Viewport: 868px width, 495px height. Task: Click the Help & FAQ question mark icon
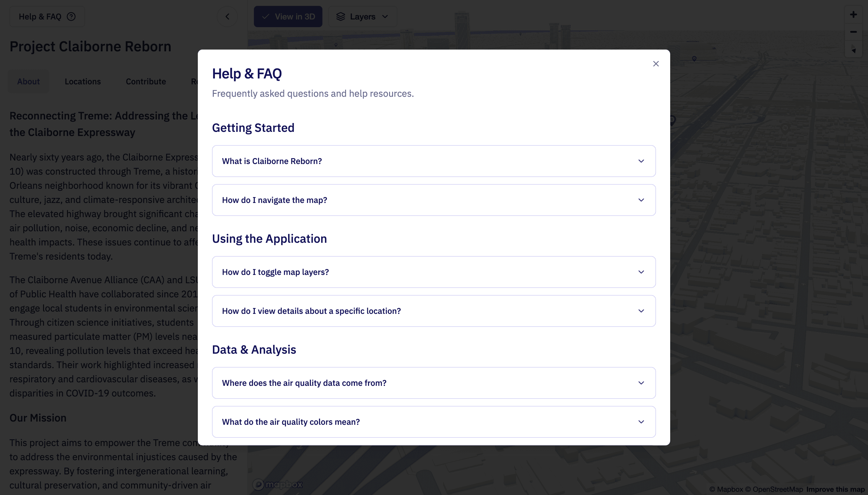pyautogui.click(x=71, y=17)
